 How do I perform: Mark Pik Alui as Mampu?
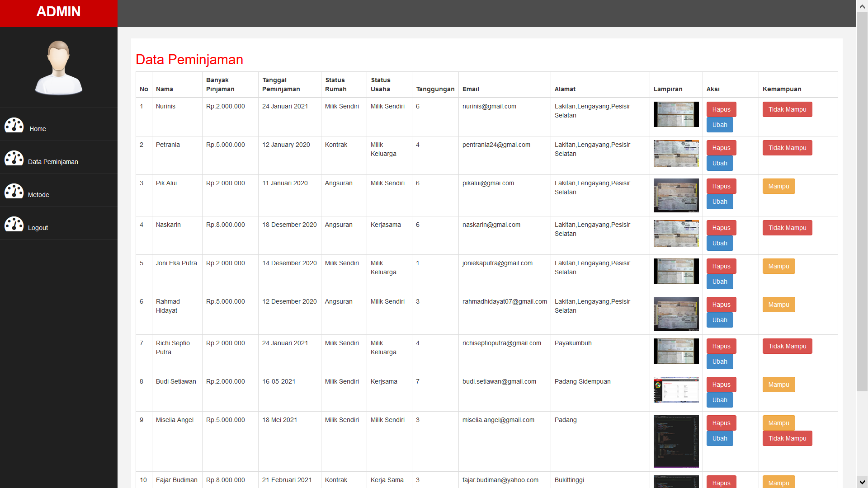point(778,186)
